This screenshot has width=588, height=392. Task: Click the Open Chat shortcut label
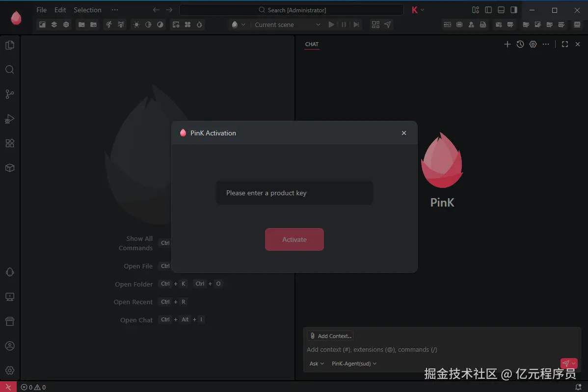pyautogui.click(x=136, y=320)
